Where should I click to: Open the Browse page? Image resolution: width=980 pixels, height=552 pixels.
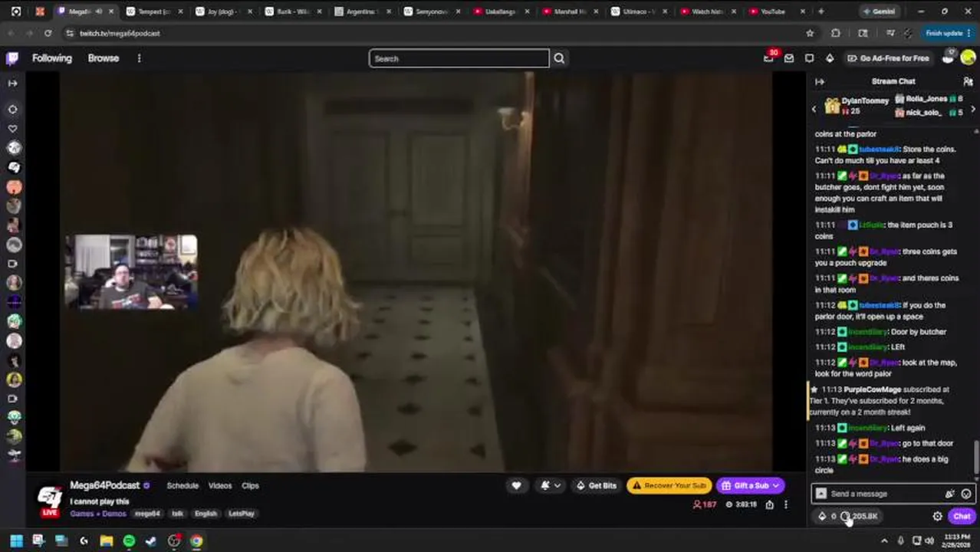pyautogui.click(x=104, y=58)
